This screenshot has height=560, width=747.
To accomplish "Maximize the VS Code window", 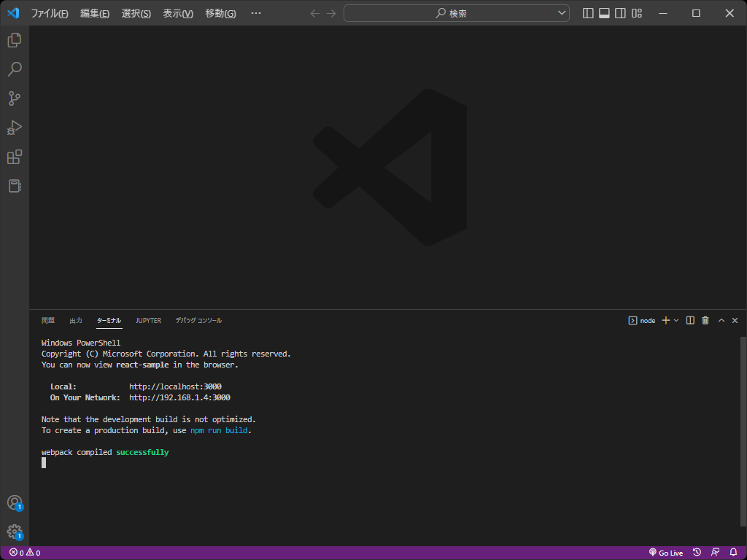I will (696, 13).
